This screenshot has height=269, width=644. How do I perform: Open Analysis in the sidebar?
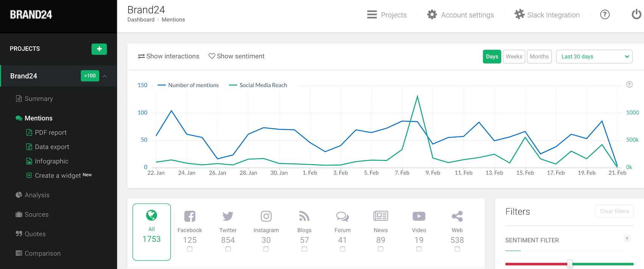pos(37,195)
